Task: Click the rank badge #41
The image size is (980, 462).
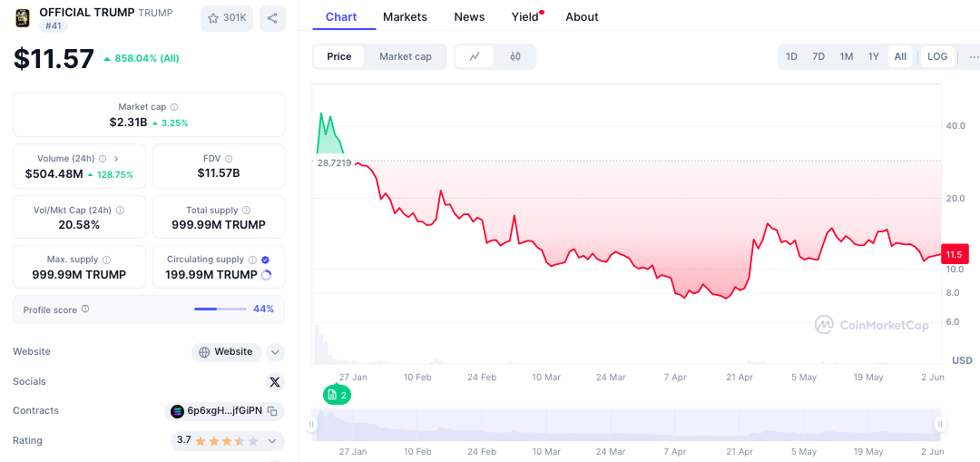Action: (x=54, y=26)
